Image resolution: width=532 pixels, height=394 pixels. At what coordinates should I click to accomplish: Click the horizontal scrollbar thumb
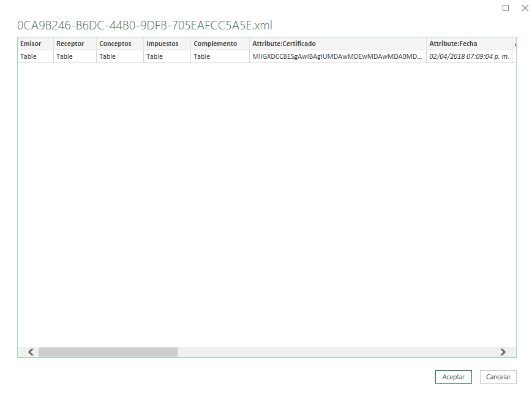108,352
